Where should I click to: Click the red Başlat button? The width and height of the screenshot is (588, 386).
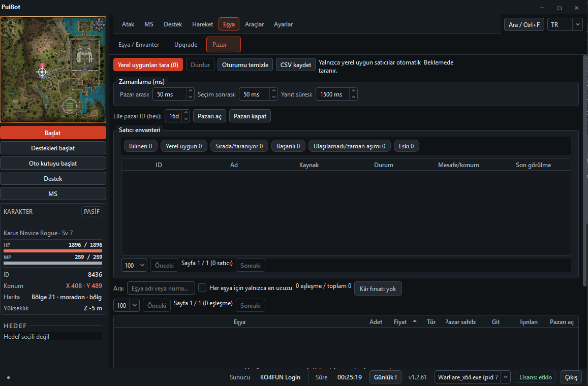coord(53,133)
